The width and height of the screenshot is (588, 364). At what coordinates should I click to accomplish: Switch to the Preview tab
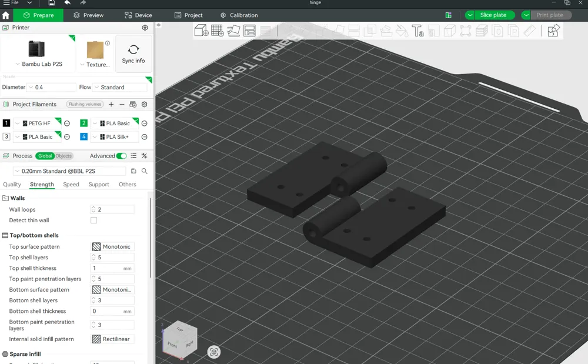coord(89,15)
